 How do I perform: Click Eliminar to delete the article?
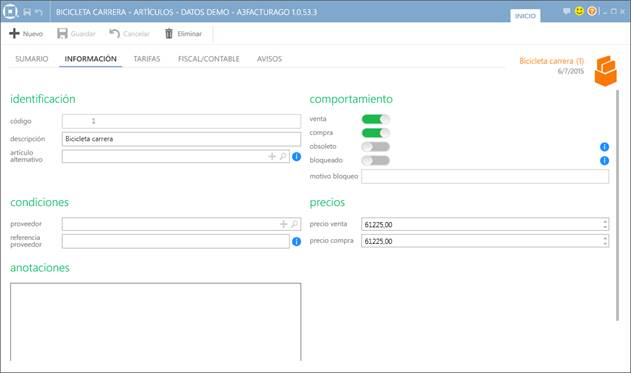pos(184,34)
